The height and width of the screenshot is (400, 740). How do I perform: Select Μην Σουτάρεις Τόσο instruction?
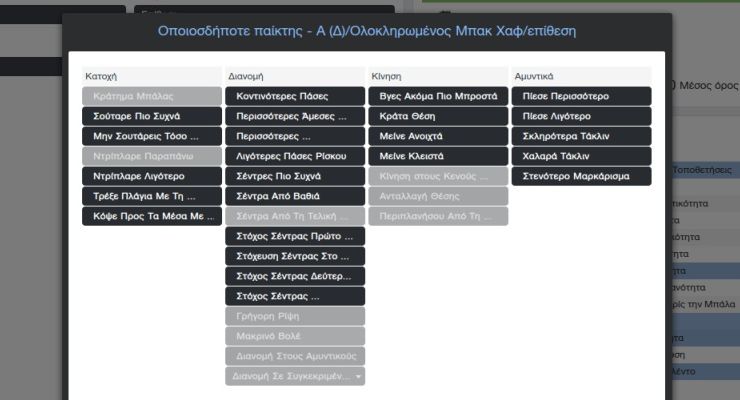[151, 136]
